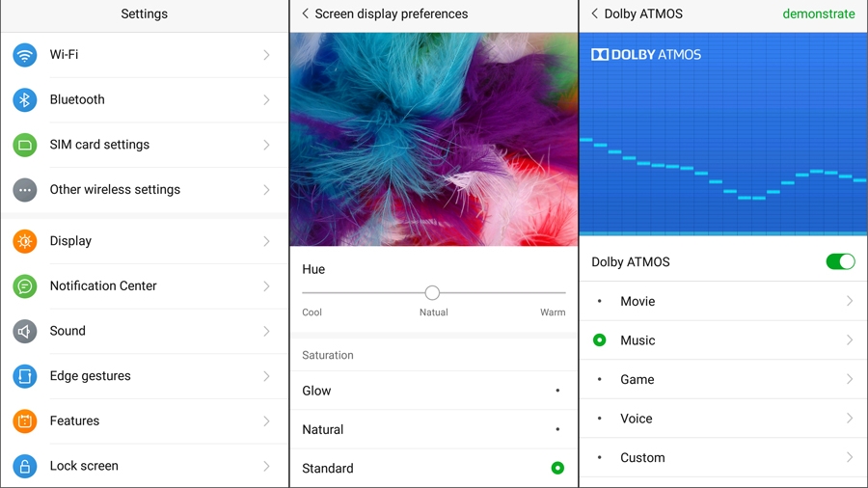Go back from Screen display preferences

click(305, 14)
